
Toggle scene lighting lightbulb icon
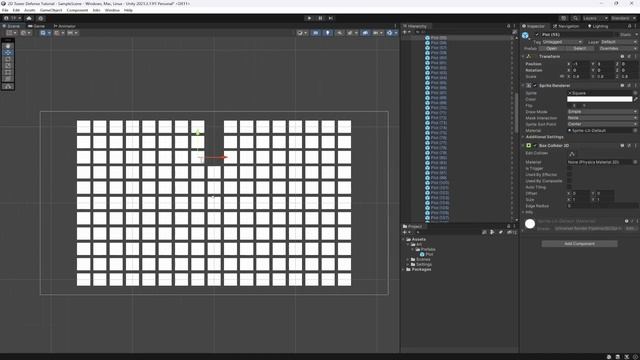coord(327,33)
